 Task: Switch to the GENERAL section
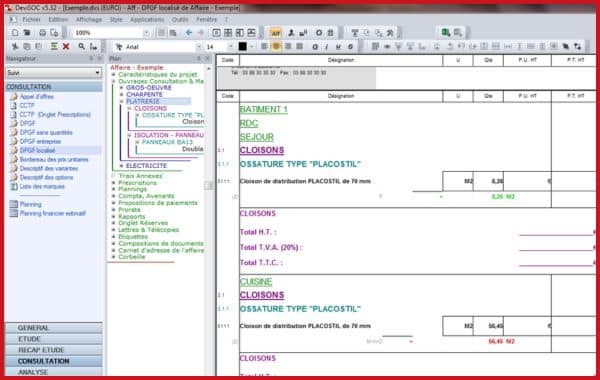pos(54,328)
